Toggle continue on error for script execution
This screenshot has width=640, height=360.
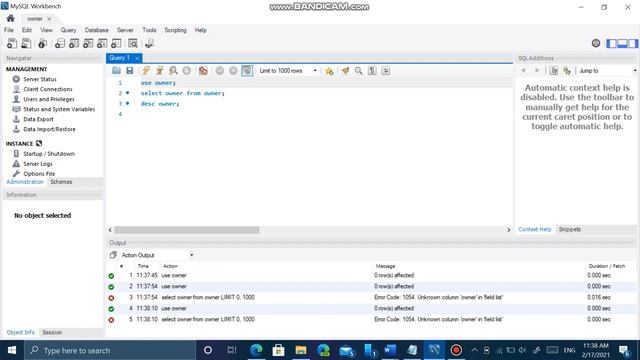203,71
